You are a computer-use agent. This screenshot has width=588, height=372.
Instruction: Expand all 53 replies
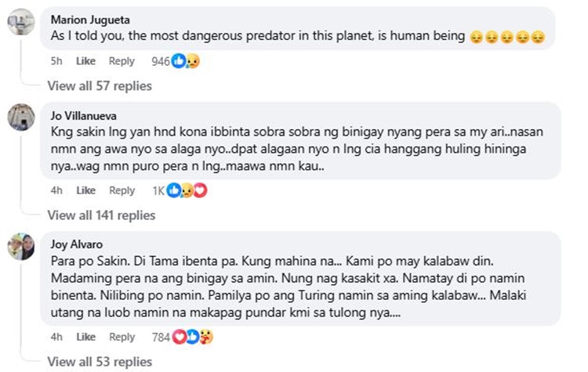[100, 361]
